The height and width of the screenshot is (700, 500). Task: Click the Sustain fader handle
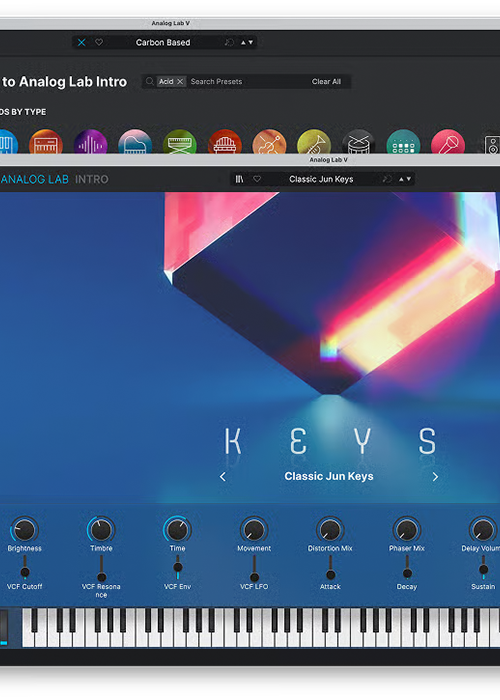pos(483,569)
